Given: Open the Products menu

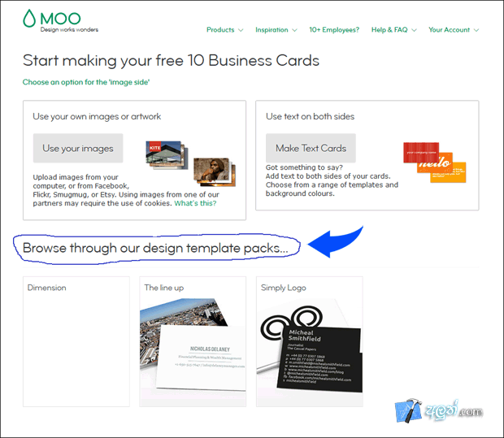Looking at the screenshot, I should point(220,30).
